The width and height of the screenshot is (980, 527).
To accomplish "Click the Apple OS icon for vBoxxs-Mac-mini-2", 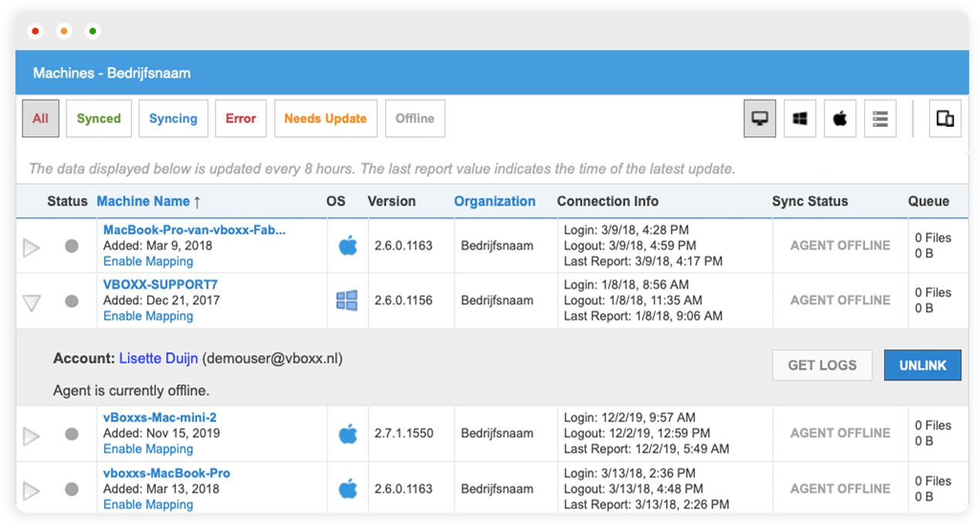I will (348, 433).
